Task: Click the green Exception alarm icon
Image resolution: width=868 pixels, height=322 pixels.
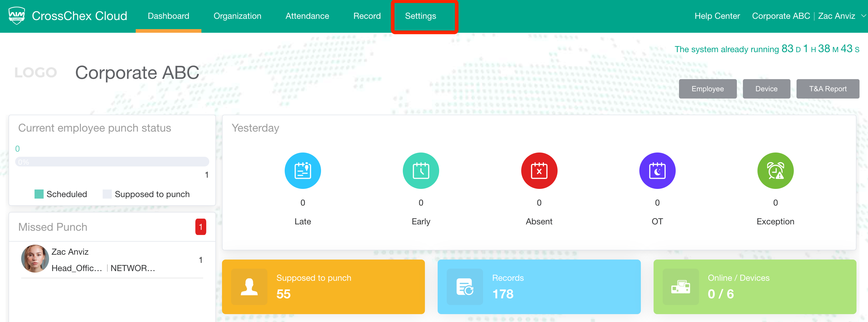Action: [x=775, y=171]
